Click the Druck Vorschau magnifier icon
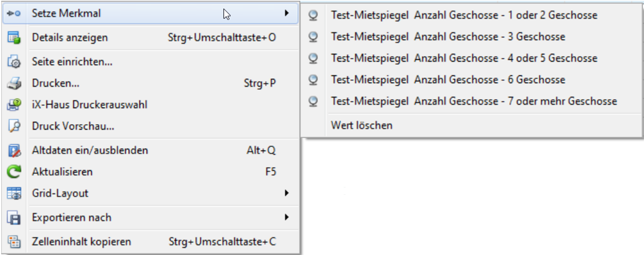 pyautogui.click(x=14, y=126)
